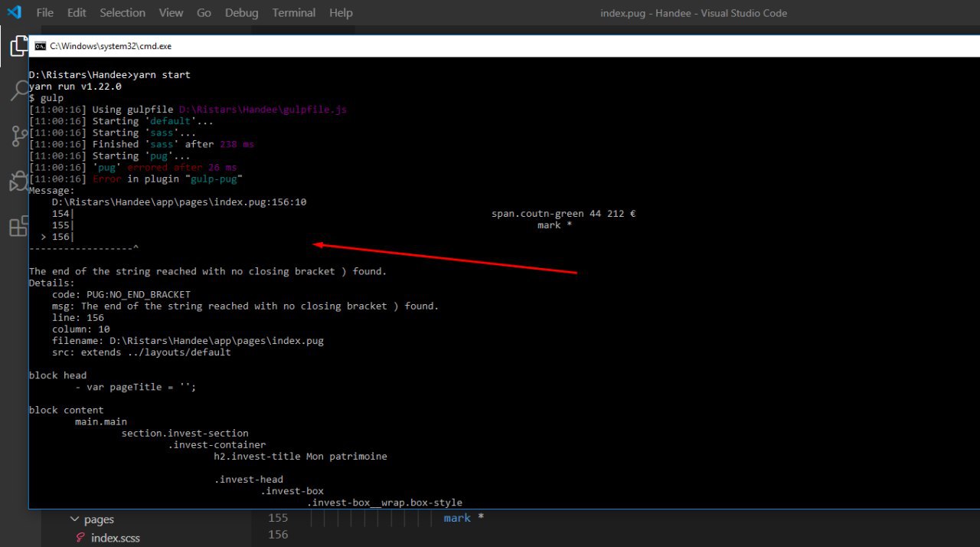Click the 'code: PUG:NO_END_BRACKET' line
980x547 pixels.
pyautogui.click(x=121, y=294)
